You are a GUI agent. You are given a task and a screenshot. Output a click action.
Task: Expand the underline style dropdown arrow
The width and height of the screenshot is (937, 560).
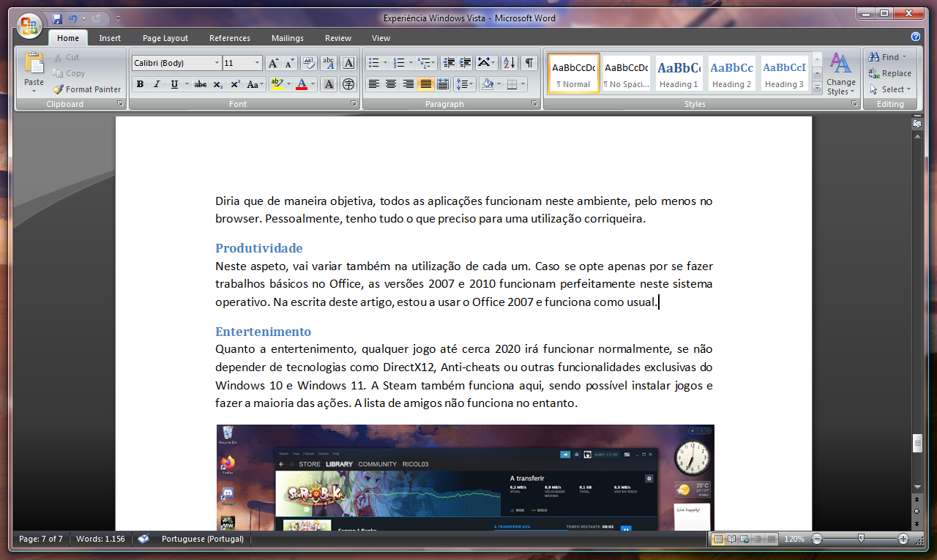(187, 84)
